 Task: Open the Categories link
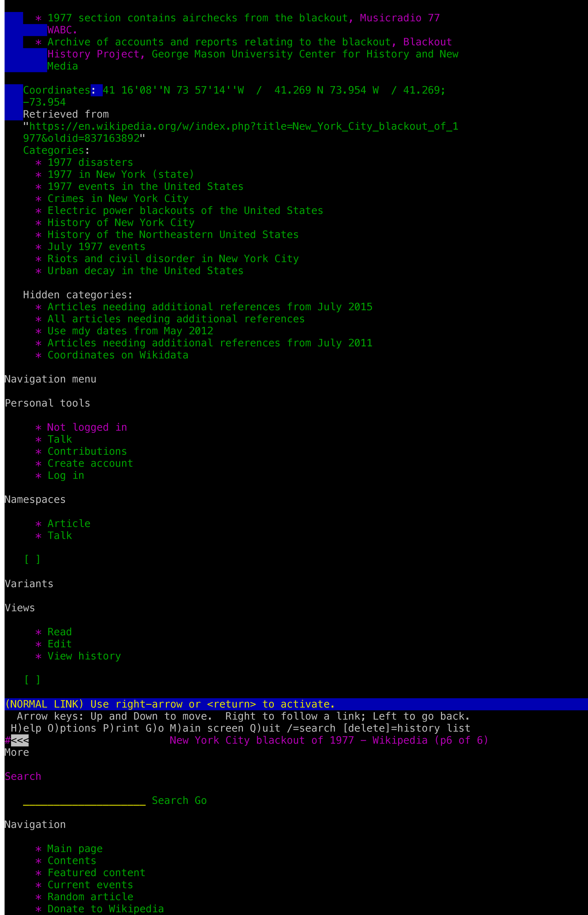[53, 151]
